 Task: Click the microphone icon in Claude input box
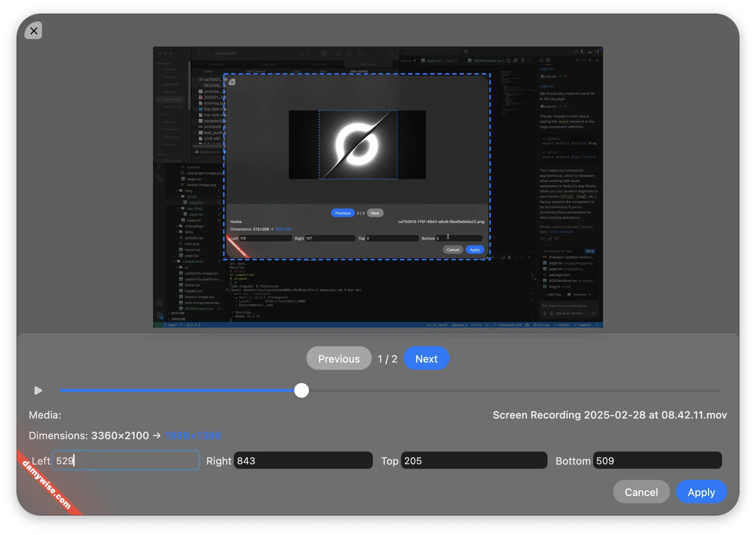pyautogui.click(x=552, y=314)
